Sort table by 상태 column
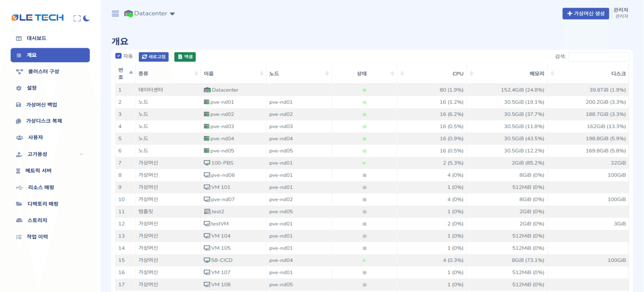The width and height of the screenshot is (644, 292). pyautogui.click(x=364, y=74)
